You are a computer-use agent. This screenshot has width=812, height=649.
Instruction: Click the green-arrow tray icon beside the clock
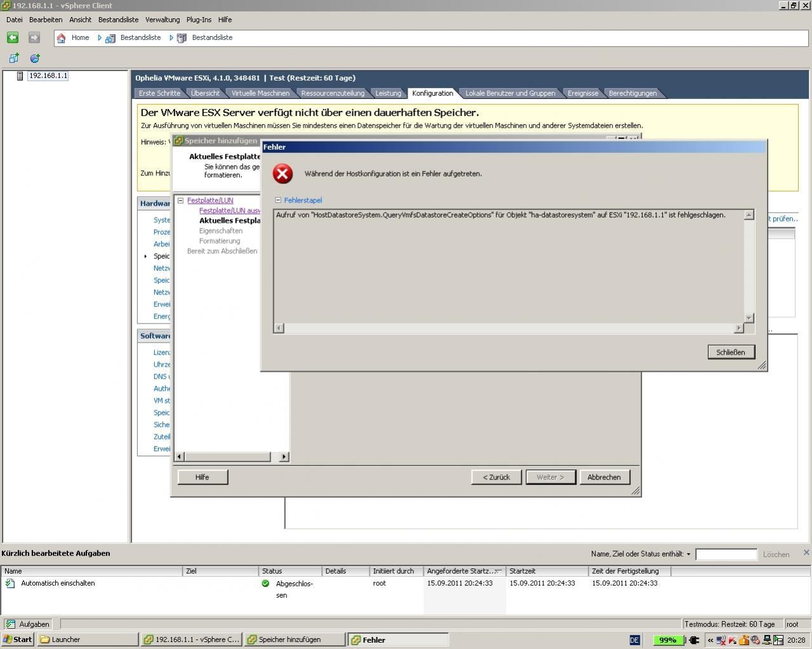click(x=778, y=640)
